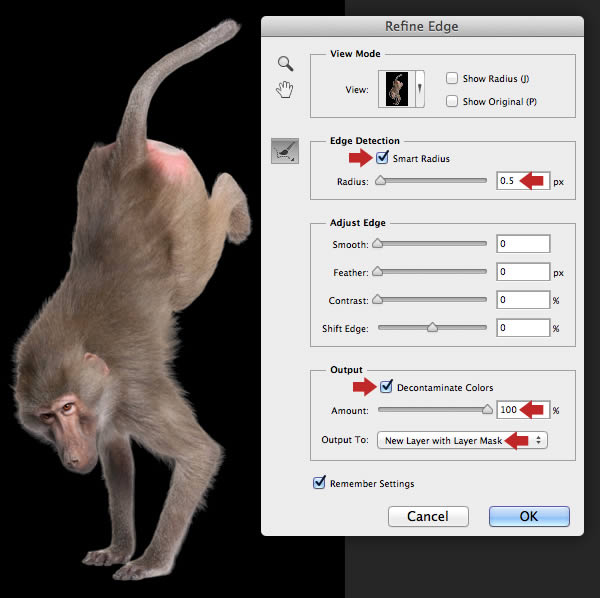600x598 pixels.
Task: Click the OK button
Action: point(529,517)
